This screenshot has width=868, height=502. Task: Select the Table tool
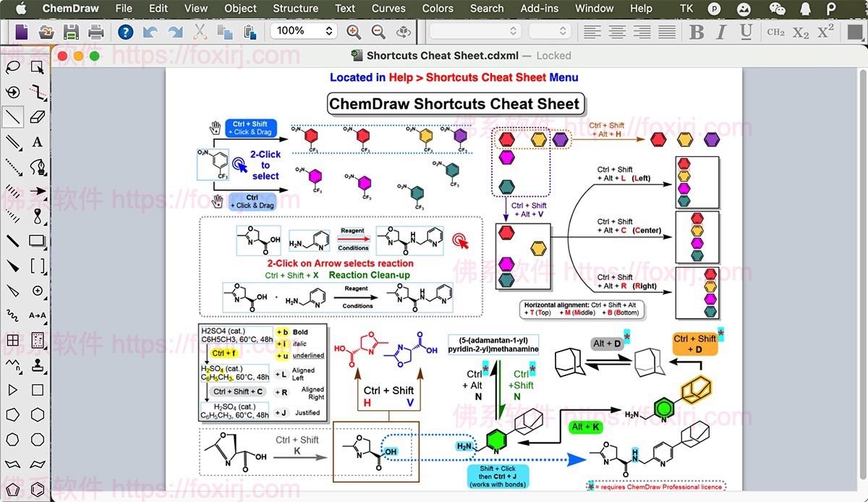point(13,340)
